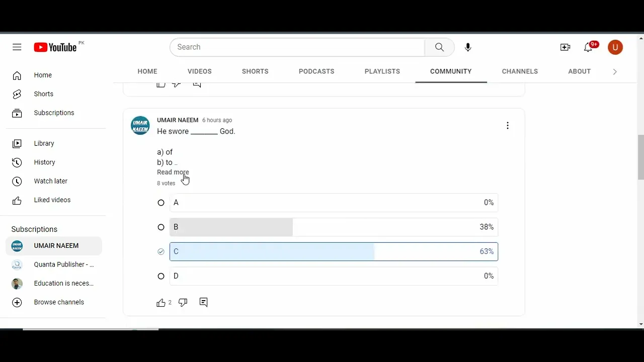644x362 pixels.
Task: Switch to the VIDEOS tab
Action: (200, 71)
